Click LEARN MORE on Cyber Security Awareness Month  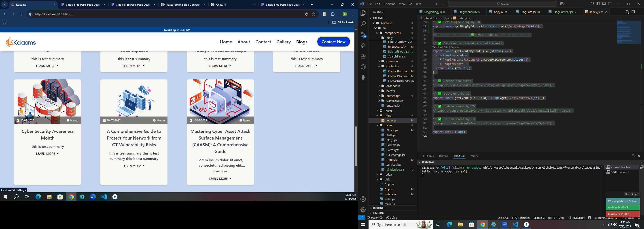[47, 154]
